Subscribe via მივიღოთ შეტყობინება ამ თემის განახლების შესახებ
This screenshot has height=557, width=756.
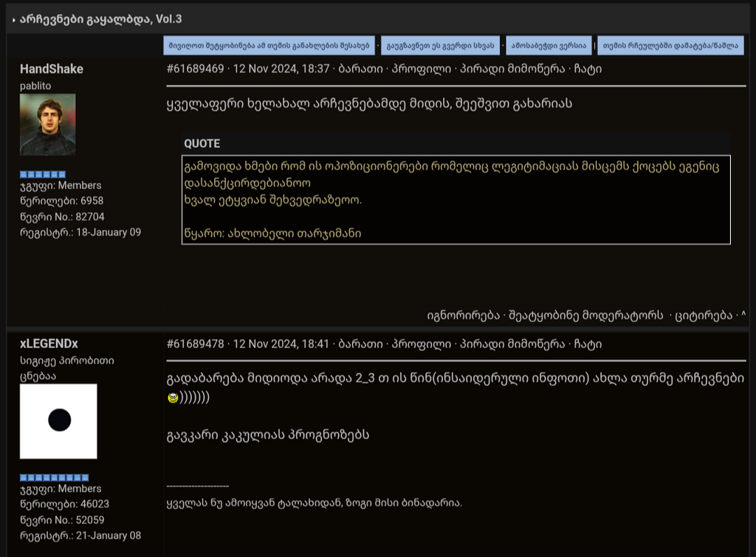point(269,46)
